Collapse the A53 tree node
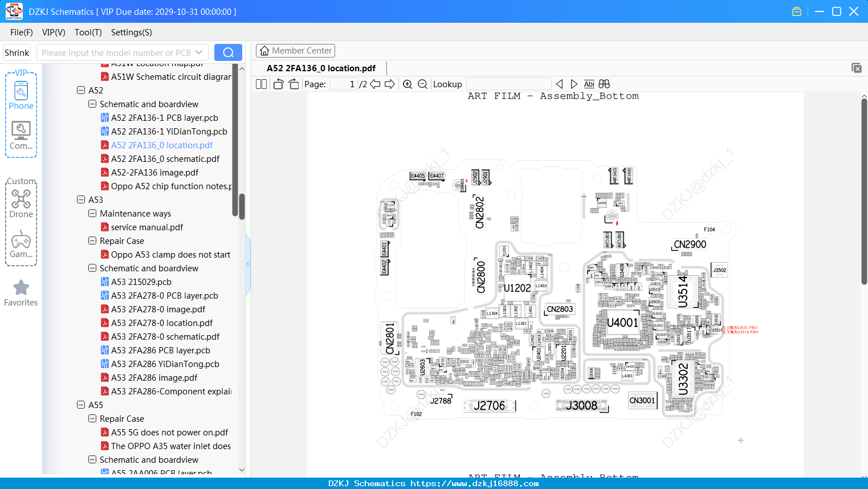Image resolution: width=868 pixels, height=489 pixels. tap(81, 200)
